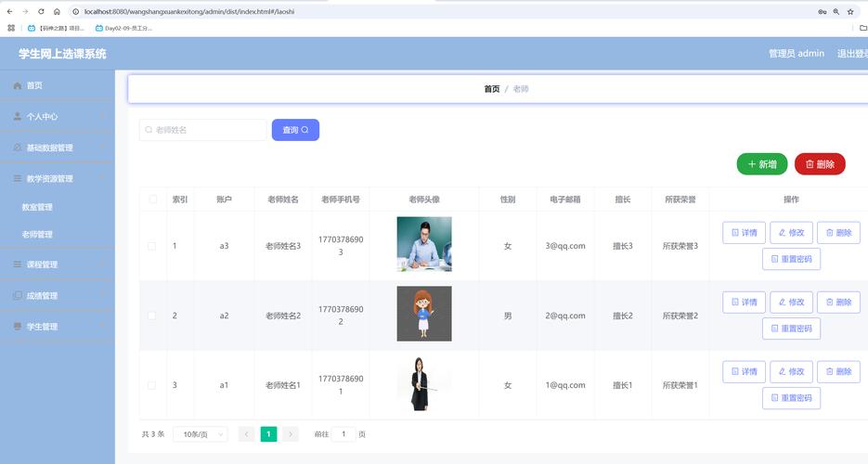This screenshot has width=868, height=464.
Task: Check the row checkbox for a3
Action: [x=151, y=246]
